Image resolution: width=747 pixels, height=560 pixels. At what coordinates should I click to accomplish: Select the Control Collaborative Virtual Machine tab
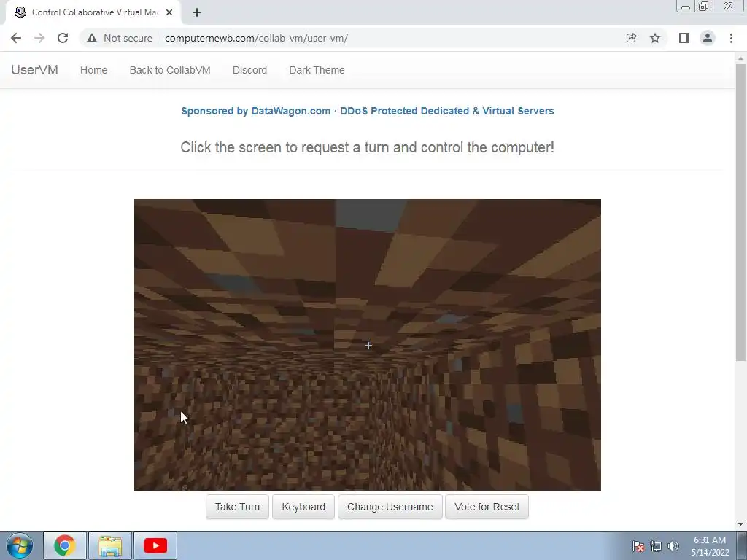pyautogui.click(x=93, y=12)
